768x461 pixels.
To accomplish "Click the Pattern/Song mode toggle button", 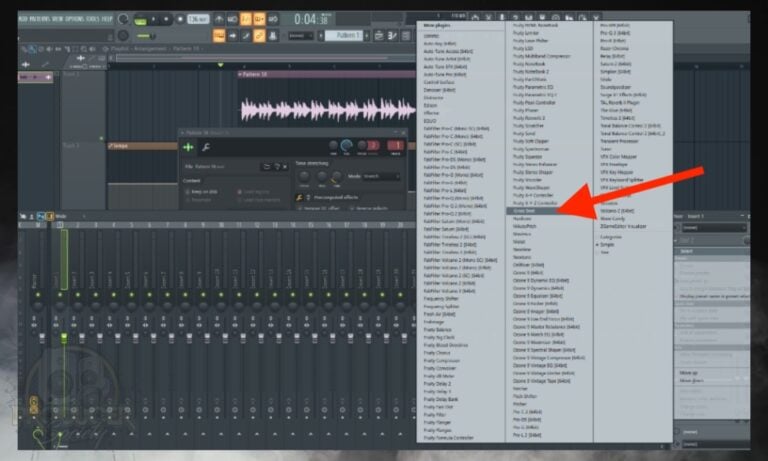I will [140, 20].
